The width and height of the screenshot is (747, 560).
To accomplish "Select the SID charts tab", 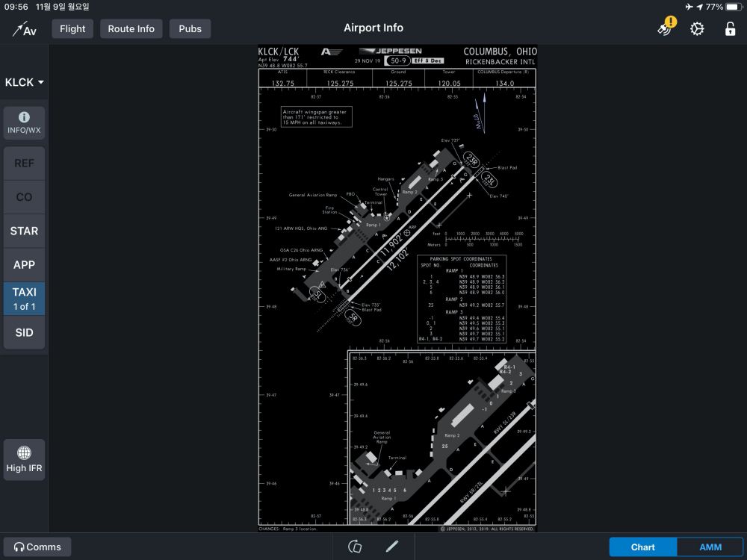I will click(24, 332).
